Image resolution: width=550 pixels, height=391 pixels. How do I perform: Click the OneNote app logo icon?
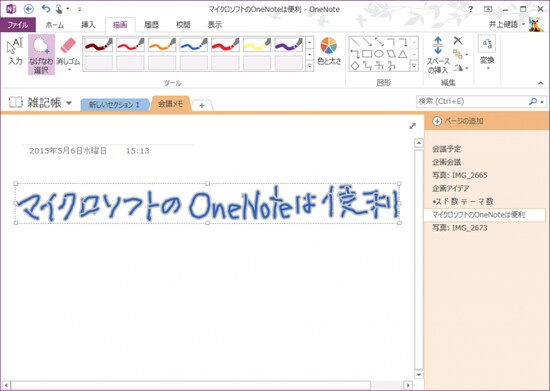click(x=11, y=9)
